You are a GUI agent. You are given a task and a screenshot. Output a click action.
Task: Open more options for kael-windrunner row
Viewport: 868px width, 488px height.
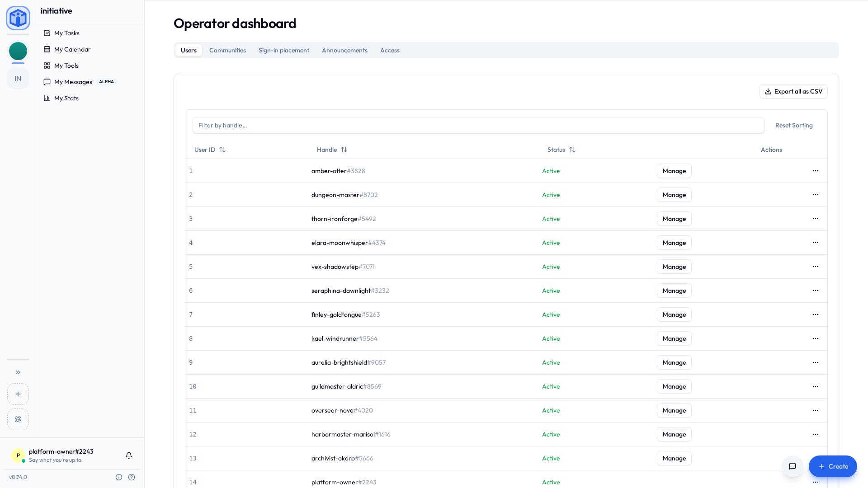tap(816, 338)
